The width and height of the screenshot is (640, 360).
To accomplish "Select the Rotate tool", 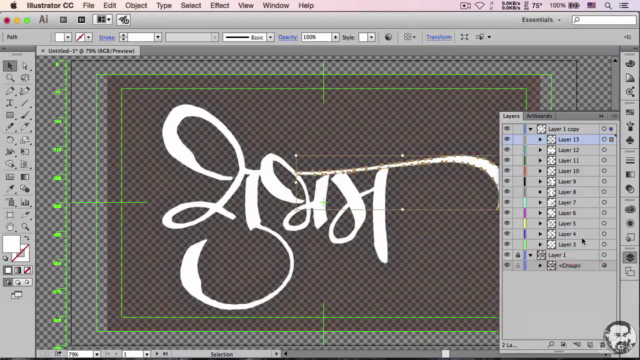I will click(x=10, y=140).
